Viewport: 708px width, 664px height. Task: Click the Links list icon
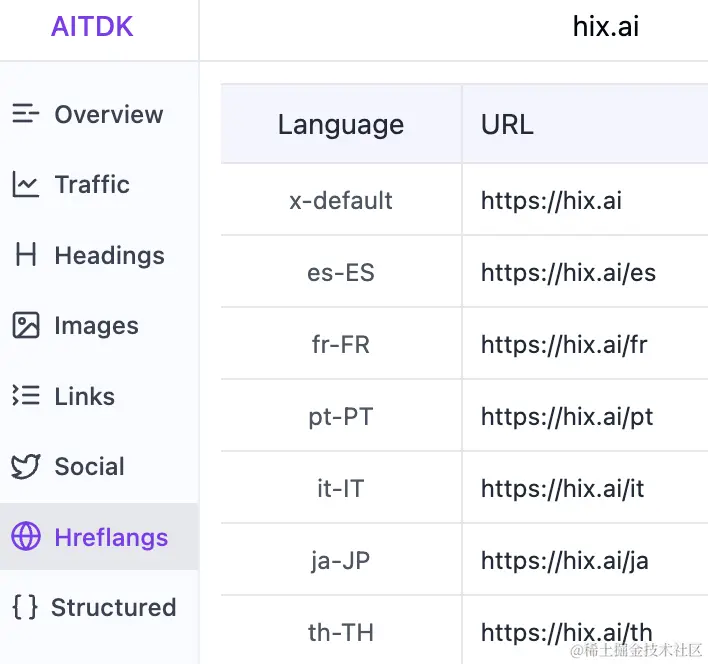pos(25,396)
